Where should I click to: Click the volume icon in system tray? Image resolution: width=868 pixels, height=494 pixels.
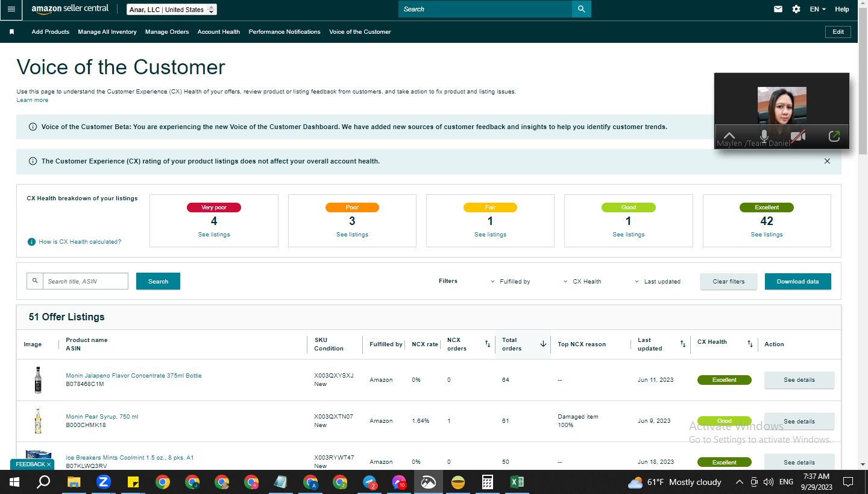(x=768, y=482)
